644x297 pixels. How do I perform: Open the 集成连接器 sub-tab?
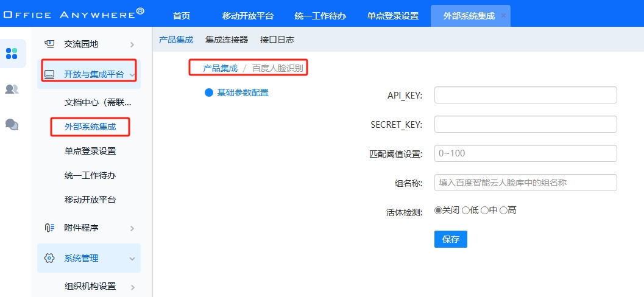[x=227, y=40]
